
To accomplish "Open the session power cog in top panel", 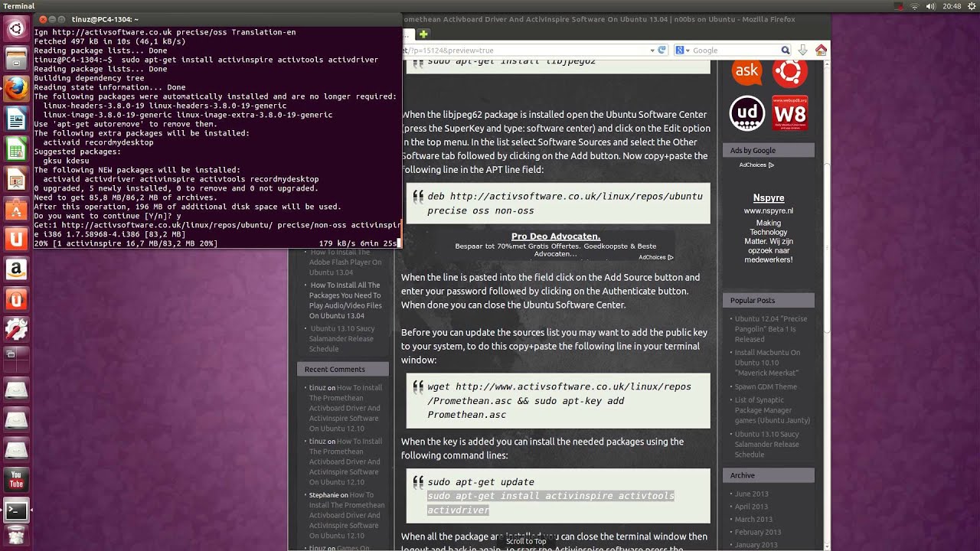I will coord(970,6).
